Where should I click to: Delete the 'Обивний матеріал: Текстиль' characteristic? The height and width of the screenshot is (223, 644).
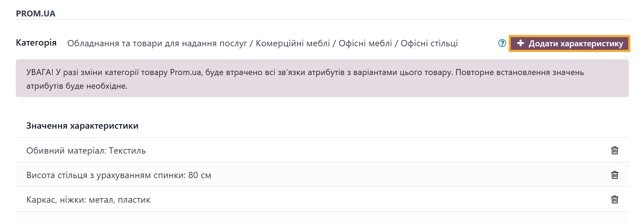pyautogui.click(x=615, y=150)
